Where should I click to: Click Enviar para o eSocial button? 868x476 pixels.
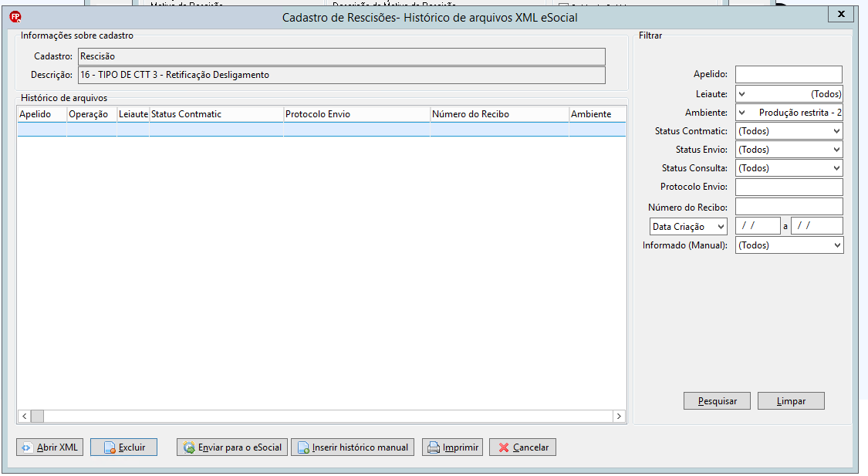[x=232, y=447]
